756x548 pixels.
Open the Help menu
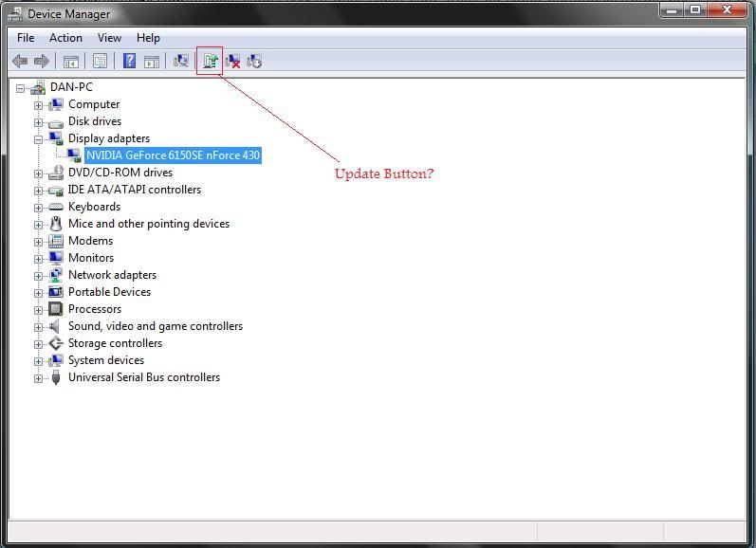pos(148,38)
